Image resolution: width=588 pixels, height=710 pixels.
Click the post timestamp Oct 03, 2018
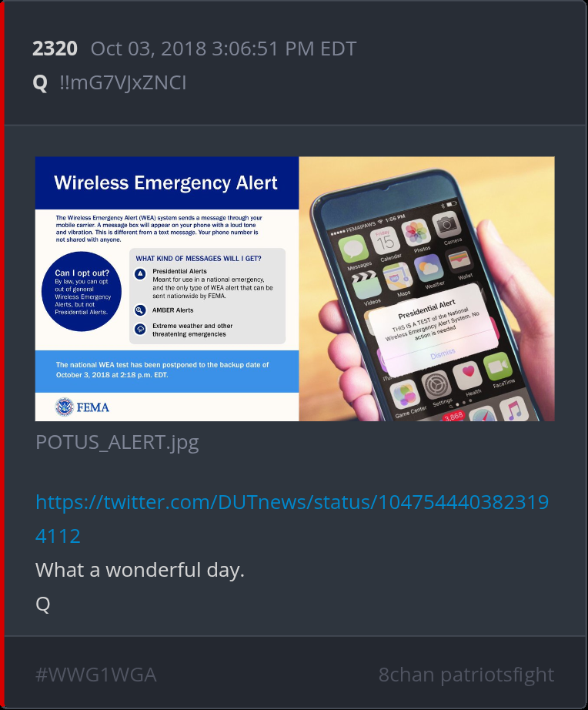click(224, 49)
